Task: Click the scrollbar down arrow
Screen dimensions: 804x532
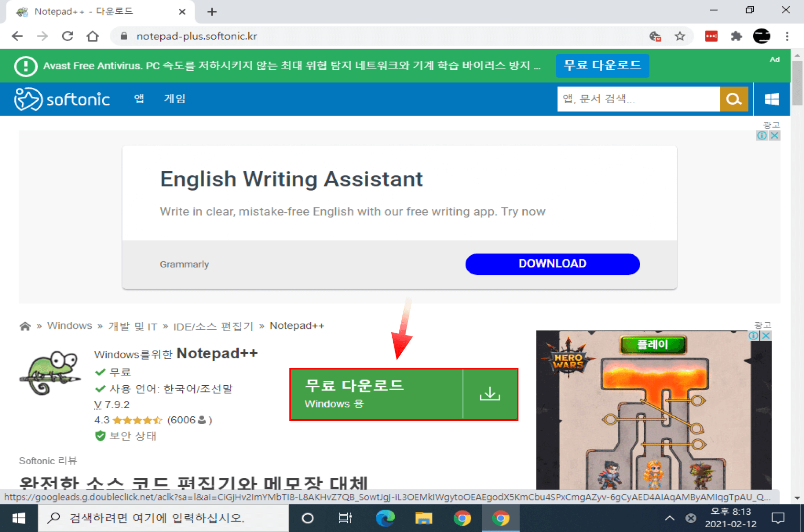Action: pos(797,498)
